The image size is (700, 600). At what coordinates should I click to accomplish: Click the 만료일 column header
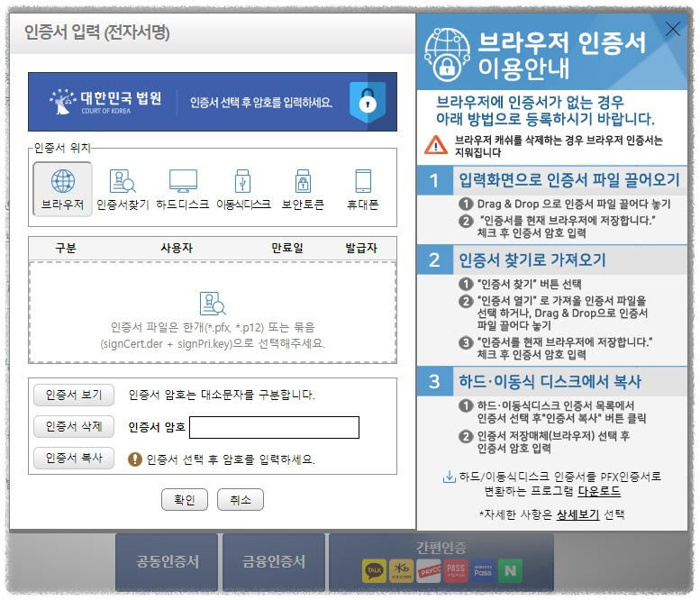coord(287,249)
